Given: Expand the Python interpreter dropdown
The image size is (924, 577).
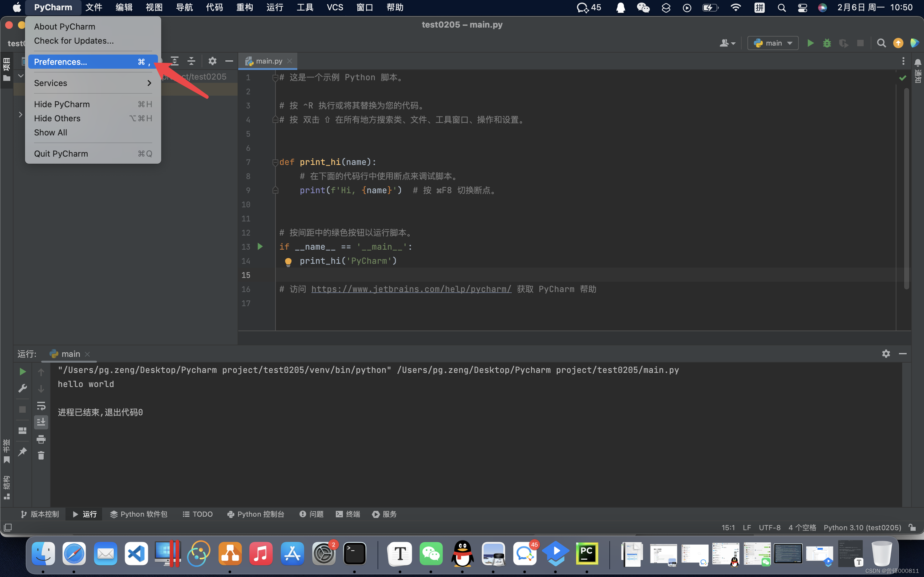Looking at the screenshot, I should [861, 527].
